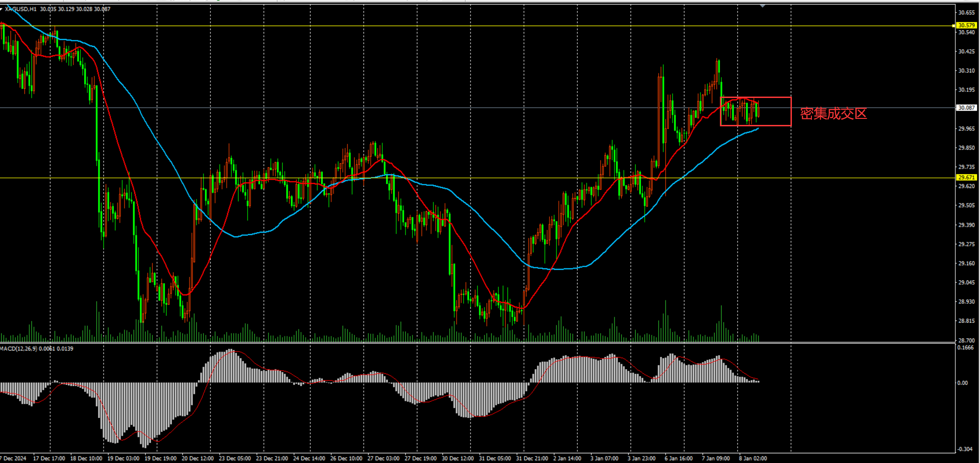The width and height of the screenshot is (980, 463).
Task: Click the 17 Dec 17:00 time label
Action: (49, 458)
